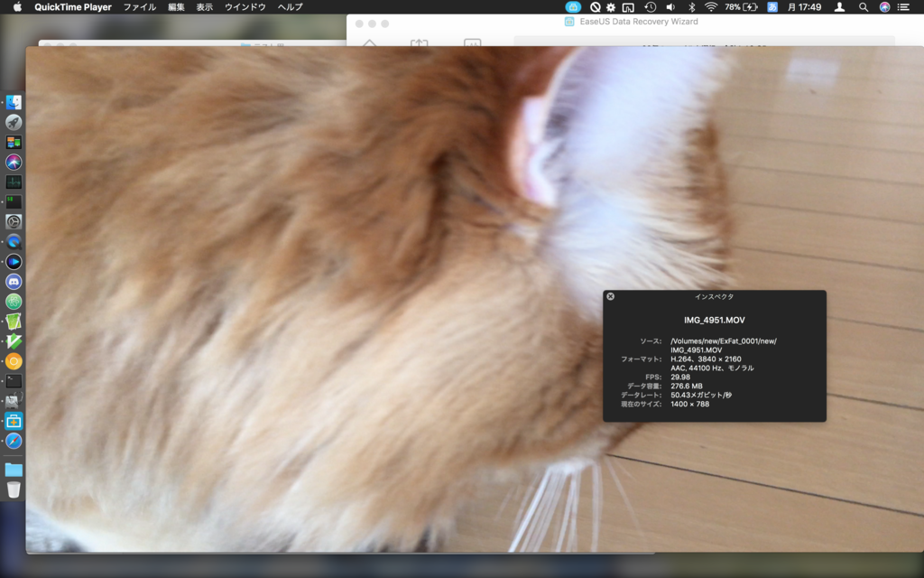
Task: Open the blue folder stack in dock
Action: click(x=14, y=470)
